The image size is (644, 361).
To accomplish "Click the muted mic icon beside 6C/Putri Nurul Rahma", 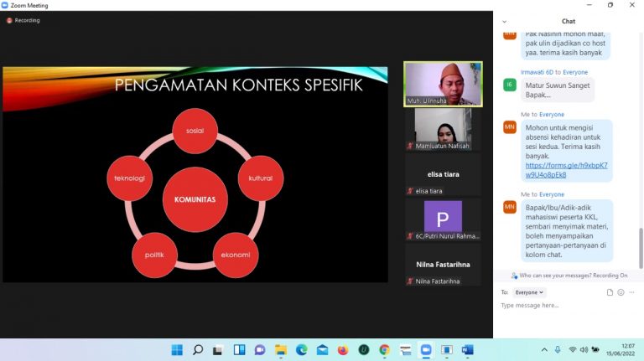I will coord(410,236).
